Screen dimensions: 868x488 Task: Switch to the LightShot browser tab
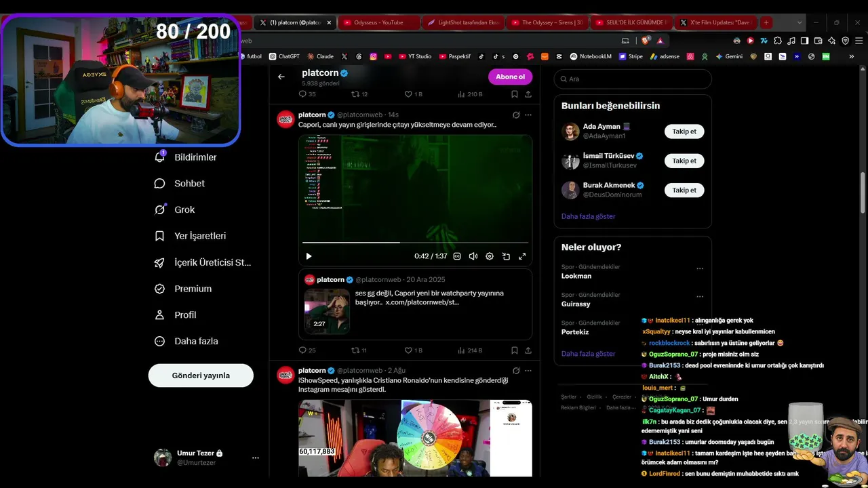(462, 22)
